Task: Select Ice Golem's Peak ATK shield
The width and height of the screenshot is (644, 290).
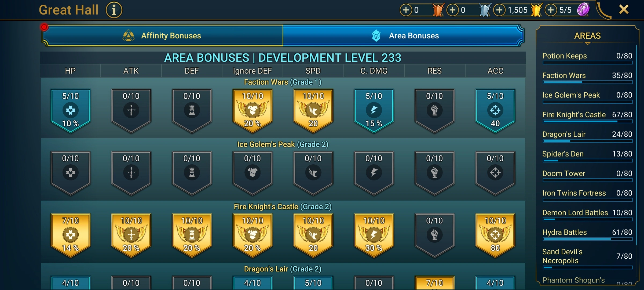Action: click(131, 173)
